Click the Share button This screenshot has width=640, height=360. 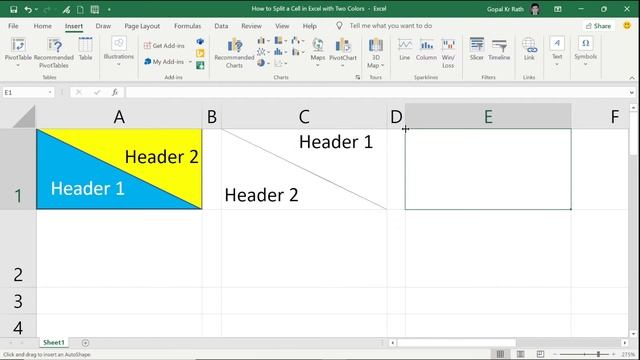[x=598, y=26]
